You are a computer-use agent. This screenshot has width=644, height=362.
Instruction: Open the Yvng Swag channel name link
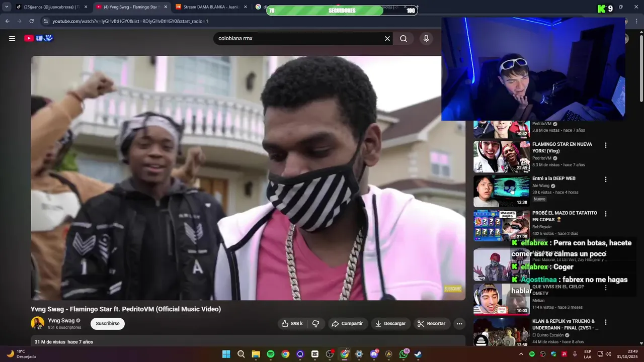coord(61,320)
